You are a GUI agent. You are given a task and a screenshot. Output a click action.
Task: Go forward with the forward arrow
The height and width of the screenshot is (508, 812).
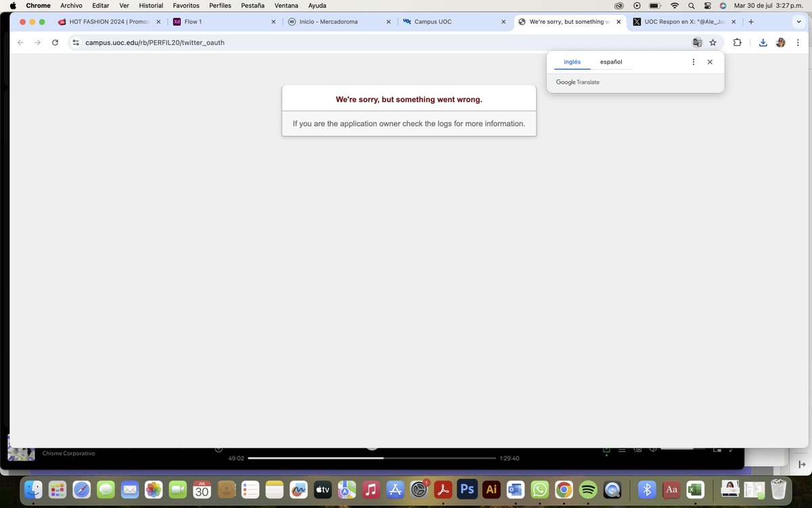(37, 42)
